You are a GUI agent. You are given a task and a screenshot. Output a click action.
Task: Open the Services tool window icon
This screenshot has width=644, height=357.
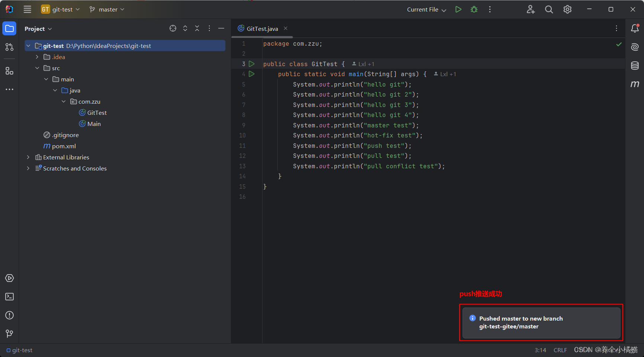click(x=9, y=278)
